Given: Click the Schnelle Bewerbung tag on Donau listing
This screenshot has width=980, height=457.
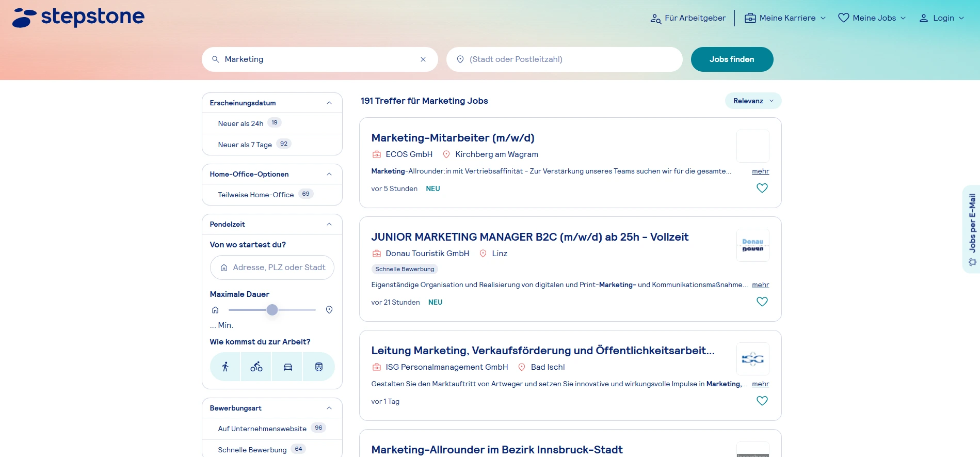Looking at the screenshot, I should 405,269.
